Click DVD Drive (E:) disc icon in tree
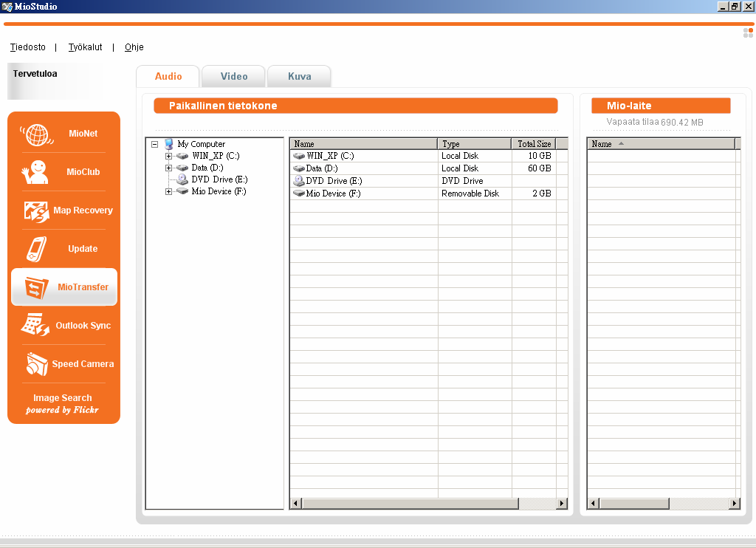756x548 pixels. [182, 179]
